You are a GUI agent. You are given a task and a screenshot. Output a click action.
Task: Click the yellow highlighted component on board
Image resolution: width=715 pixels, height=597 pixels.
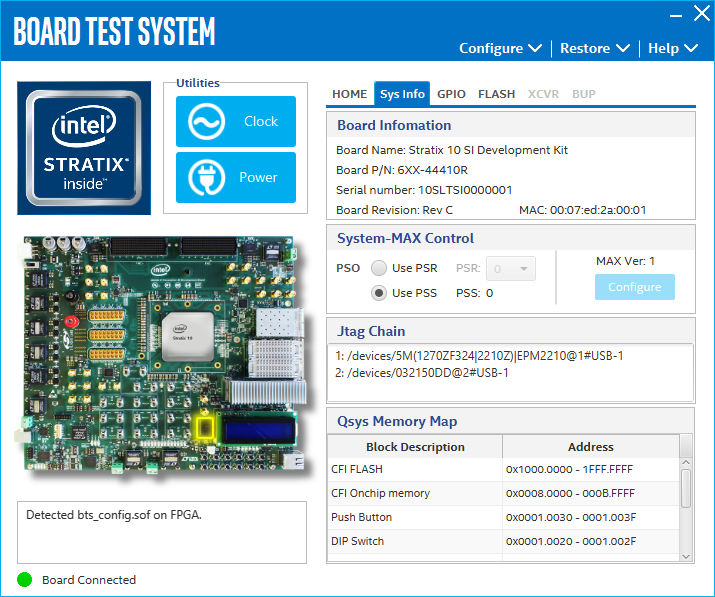(207, 428)
